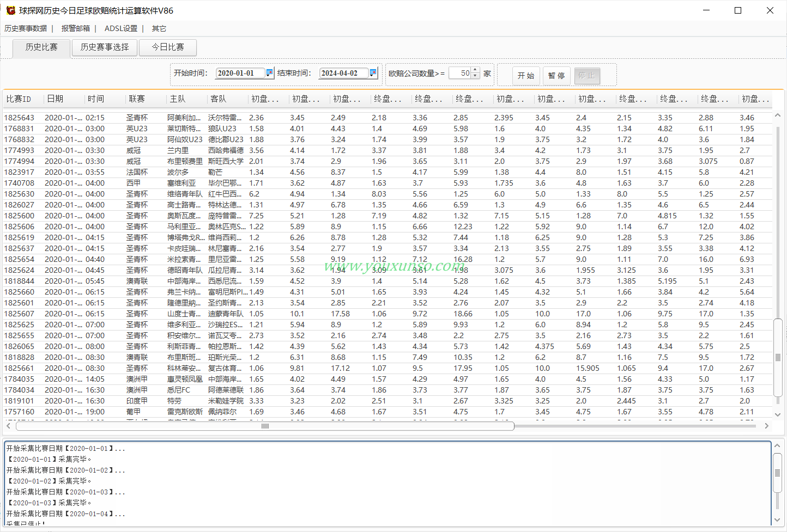Click table horizontal scrollbar thumb
The width and height of the screenshot is (787, 532).
(x=265, y=426)
